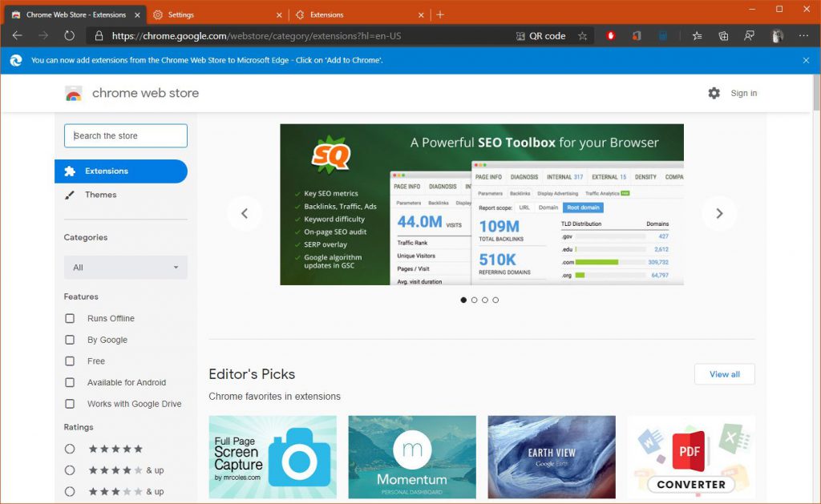Click the feedback icon in the toolbar
The height and width of the screenshot is (504, 821).
tap(750, 36)
